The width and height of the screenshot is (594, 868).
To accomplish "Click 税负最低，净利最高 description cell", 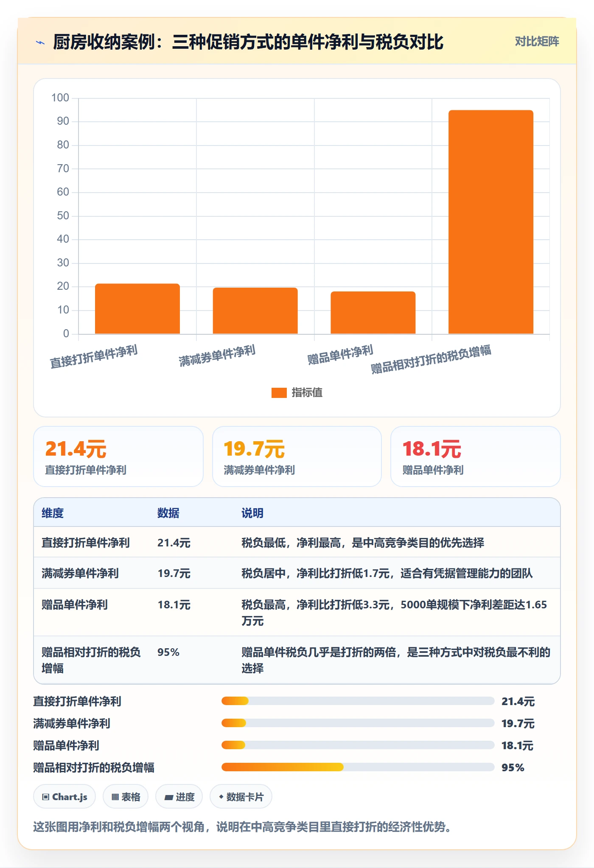I will point(363,543).
